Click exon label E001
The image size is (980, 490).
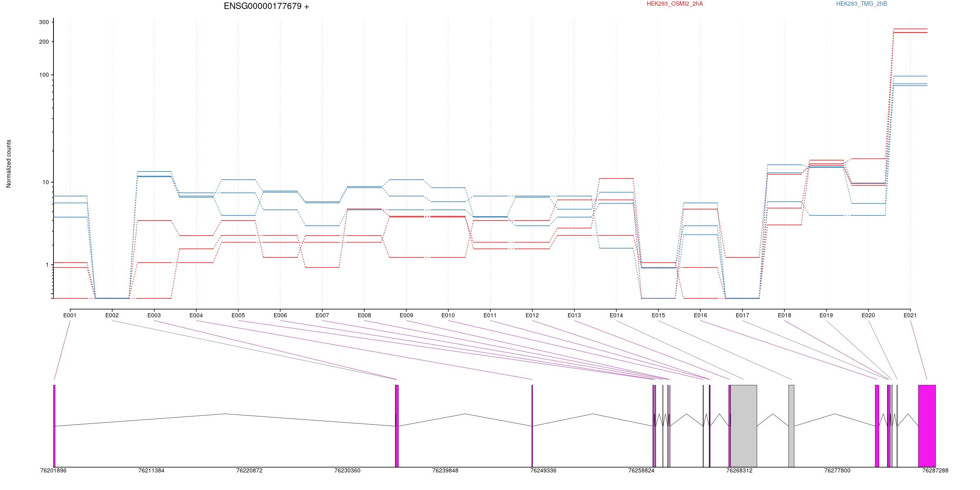[x=70, y=315]
